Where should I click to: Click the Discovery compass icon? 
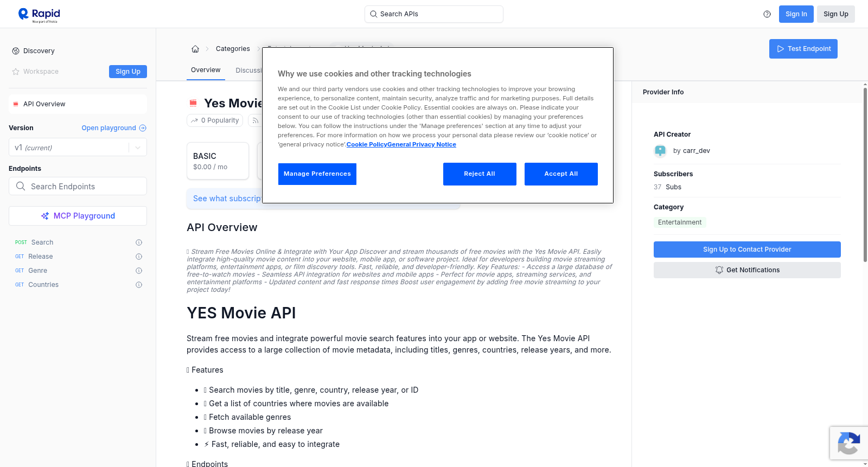16,51
